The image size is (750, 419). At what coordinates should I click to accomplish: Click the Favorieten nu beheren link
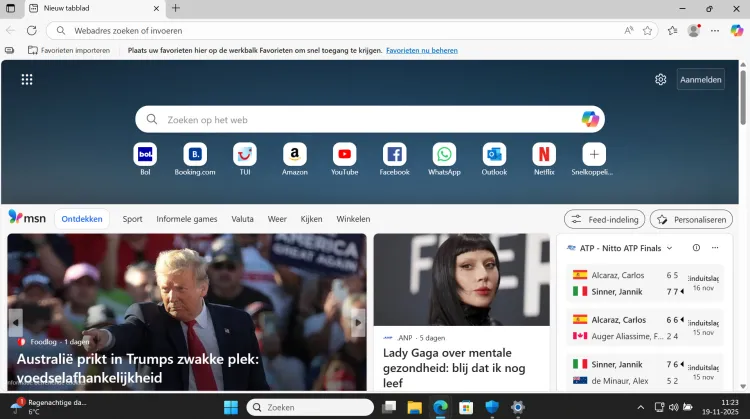(x=422, y=50)
